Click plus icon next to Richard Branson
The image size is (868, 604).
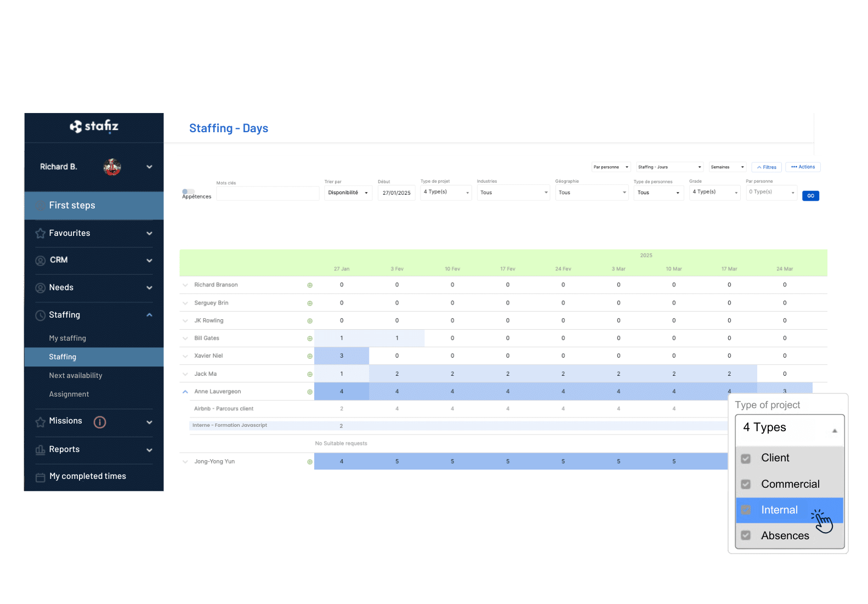[310, 285]
